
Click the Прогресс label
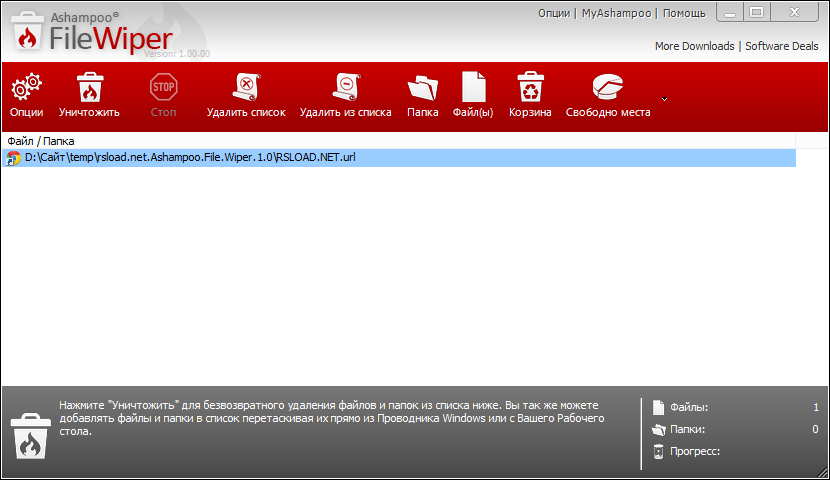click(x=695, y=451)
